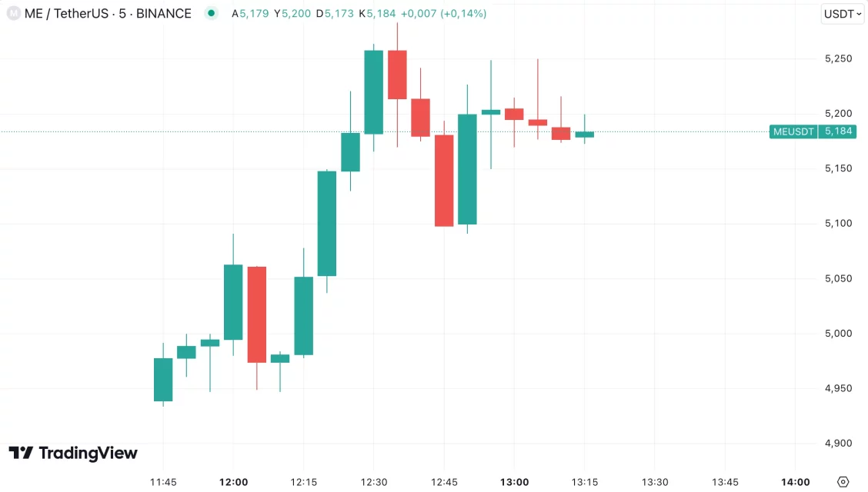Viewport: 868px width, 492px height.
Task: Click the TradingView logo
Action: coord(73,453)
